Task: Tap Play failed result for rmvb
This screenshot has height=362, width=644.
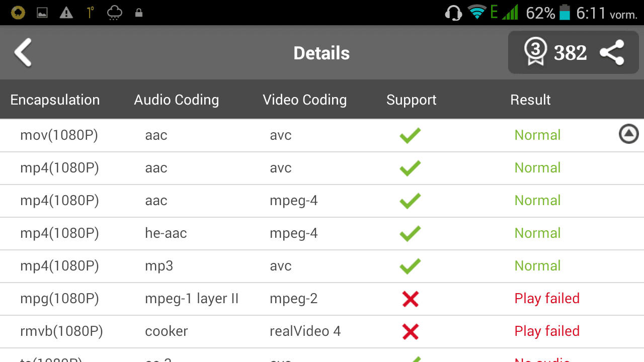Action: click(x=547, y=331)
